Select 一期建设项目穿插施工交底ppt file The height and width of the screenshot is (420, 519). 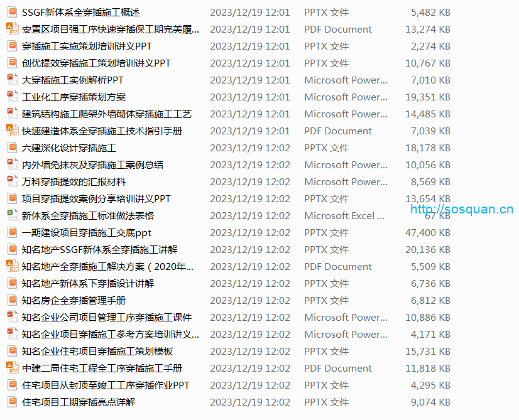pos(87,232)
